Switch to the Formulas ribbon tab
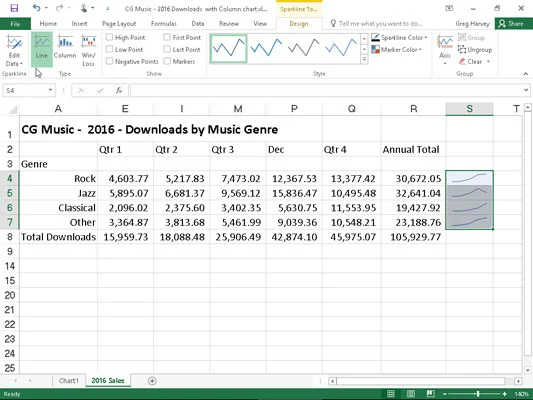This screenshot has height=400, width=533. (x=164, y=24)
